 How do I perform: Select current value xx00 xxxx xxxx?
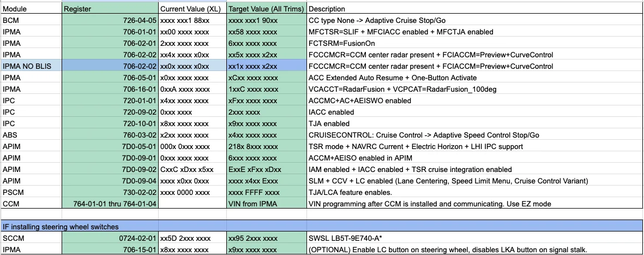[192, 32]
